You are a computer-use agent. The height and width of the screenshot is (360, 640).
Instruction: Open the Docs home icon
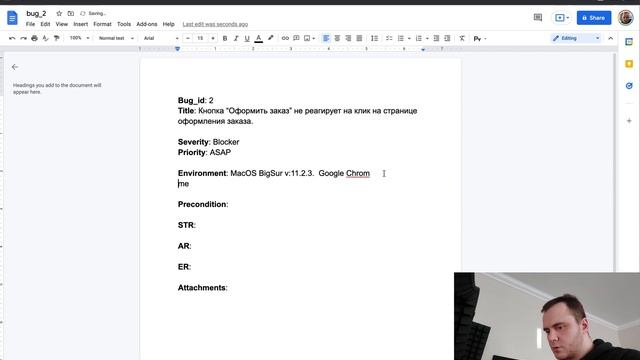pos(12,18)
